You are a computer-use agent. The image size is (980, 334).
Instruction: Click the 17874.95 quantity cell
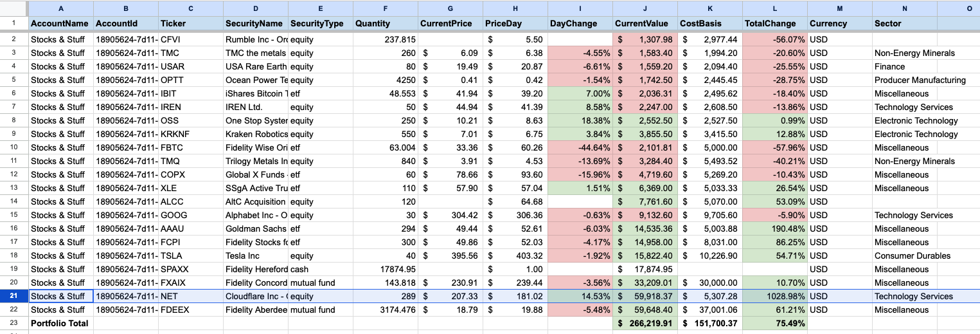point(386,269)
